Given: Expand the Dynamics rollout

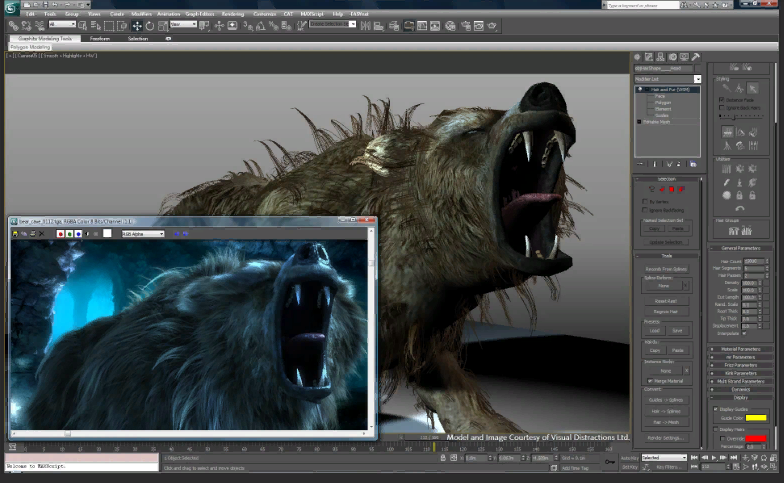Looking at the screenshot, I should [740, 389].
